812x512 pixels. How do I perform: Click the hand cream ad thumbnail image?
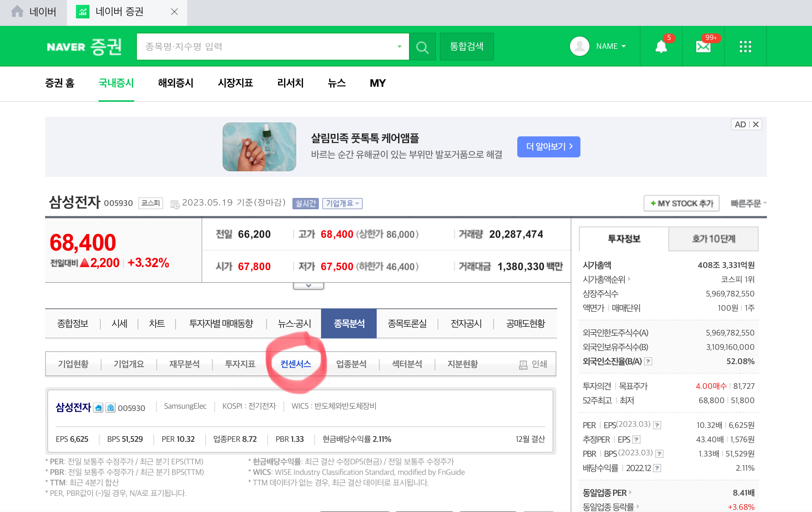coord(259,147)
